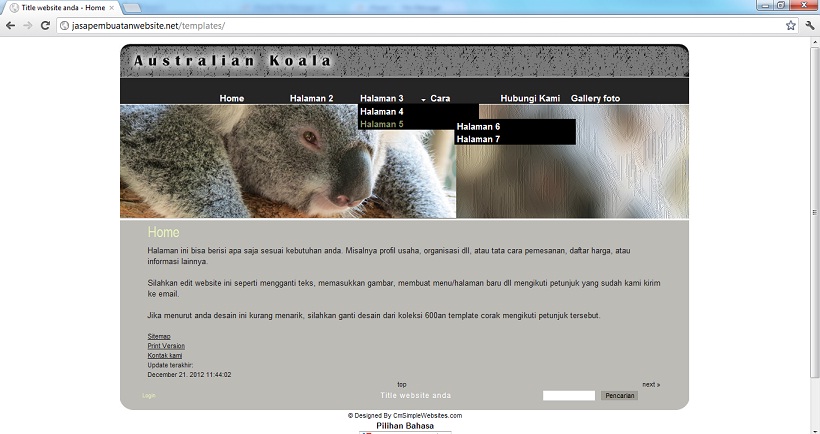
Task: Follow the 'next »' link
Action: tap(651, 384)
